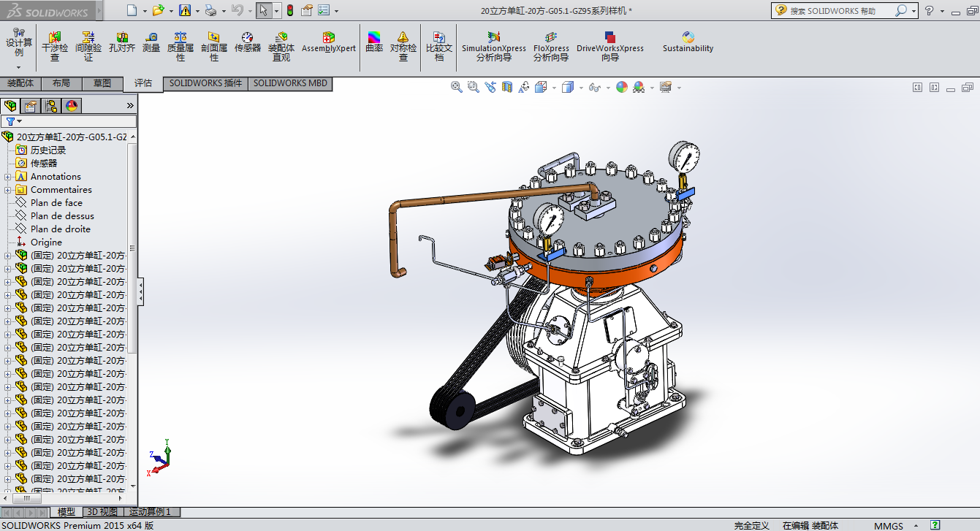This screenshot has height=531, width=980.
Task: Launch Hole Alignment (孔对齐) check
Action: click(122, 42)
